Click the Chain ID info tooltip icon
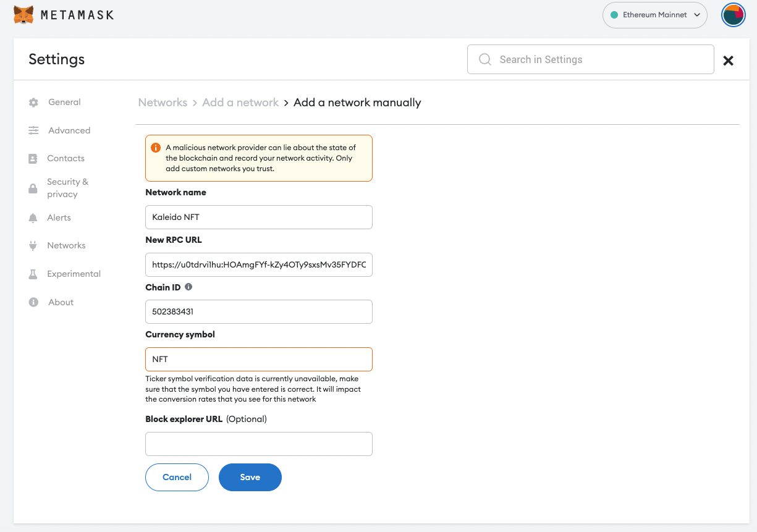 (188, 286)
